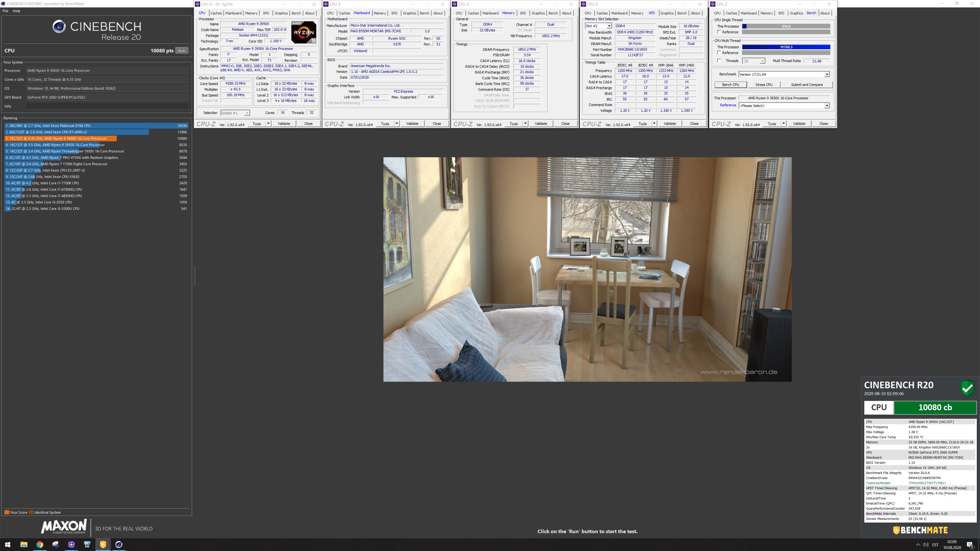The image size is (980, 551).
Task: Click the Bench CPU-Z window title icon
Action: tap(713, 4)
